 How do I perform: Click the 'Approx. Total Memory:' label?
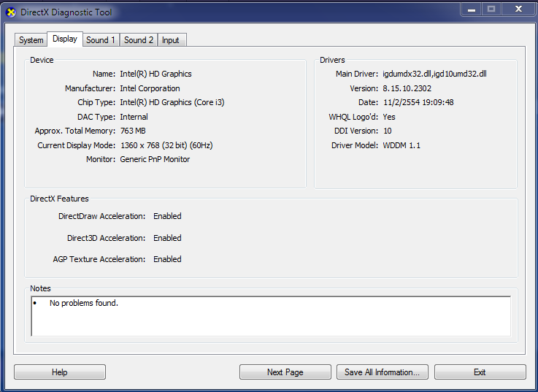74,131
